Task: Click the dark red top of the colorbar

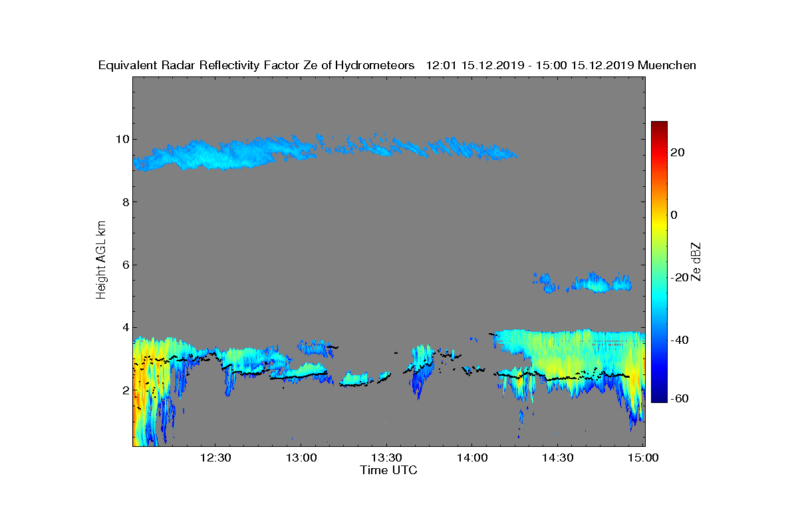Action: (659, 125)
